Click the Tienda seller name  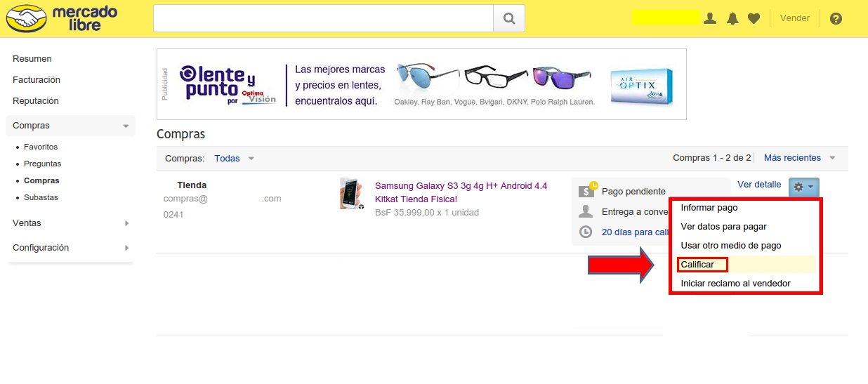click(x=192, y=185)
